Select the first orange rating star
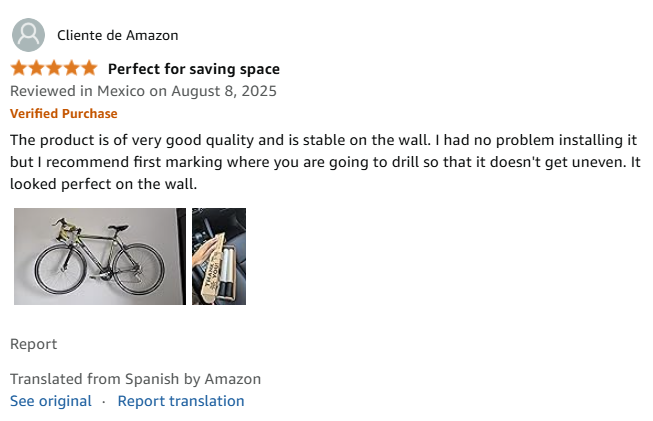Viewport: 653px width, 421px height. [x=19, y=69]
